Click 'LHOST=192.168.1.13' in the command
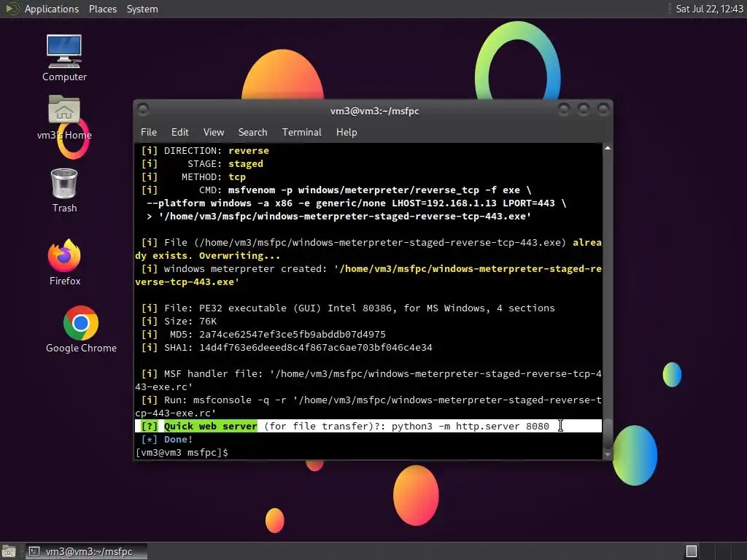The height and width of the screenshot is (560, 747). click(x=444, y=203)
